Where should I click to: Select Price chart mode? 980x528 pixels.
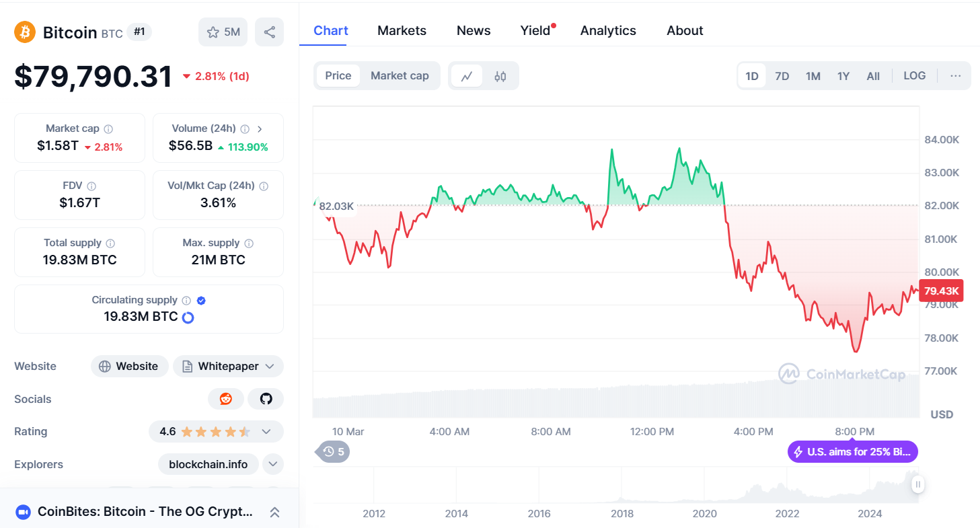click(338, 76)
